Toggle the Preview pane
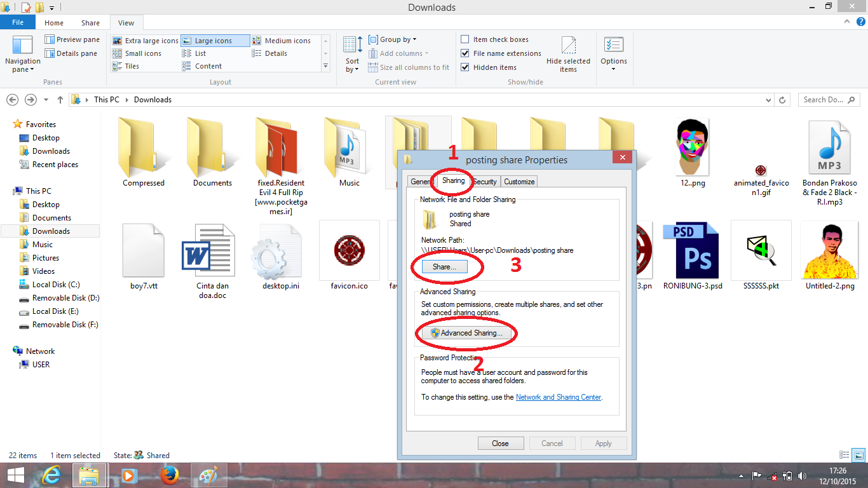This screenshot has width=868, height=488. [72, 39]
